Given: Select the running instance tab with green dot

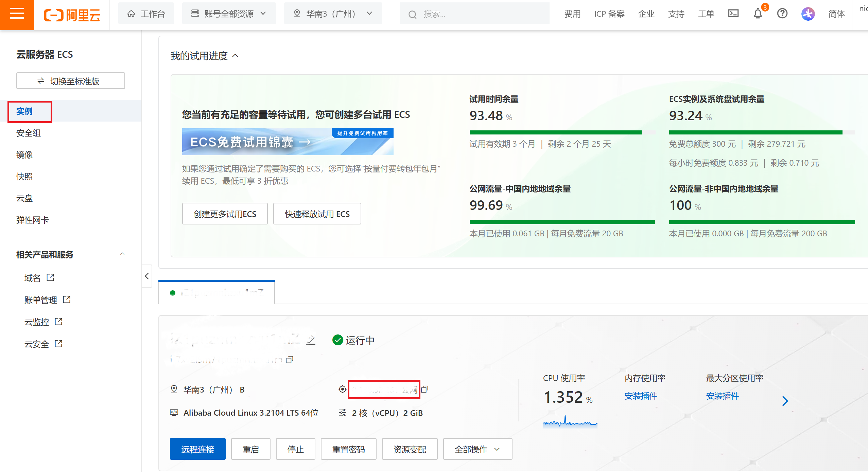Looking at the screenshot, I should (216, 292).
